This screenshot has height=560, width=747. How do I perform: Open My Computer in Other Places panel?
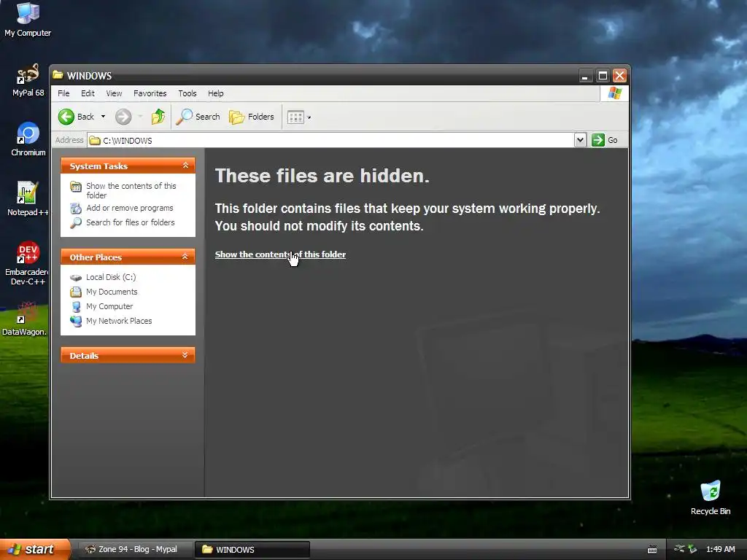pos(101,307)
